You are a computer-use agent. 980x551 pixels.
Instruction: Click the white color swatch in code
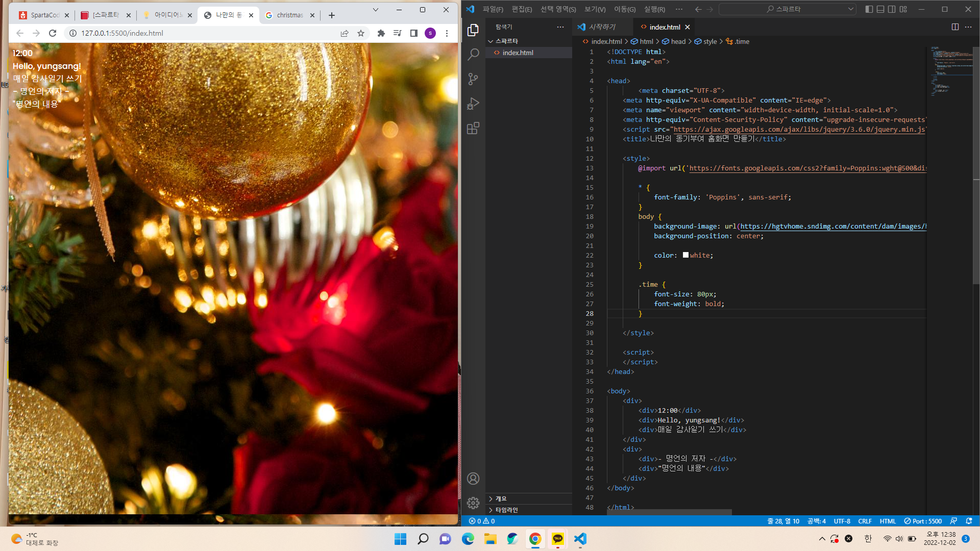pyautogui.click(x=685, y=255)
